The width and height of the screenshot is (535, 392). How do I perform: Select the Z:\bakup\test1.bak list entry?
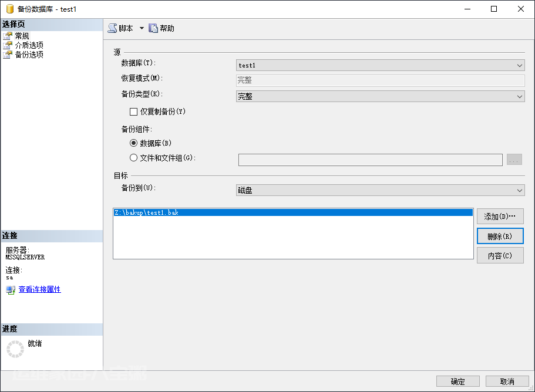(x=146, y=213)
